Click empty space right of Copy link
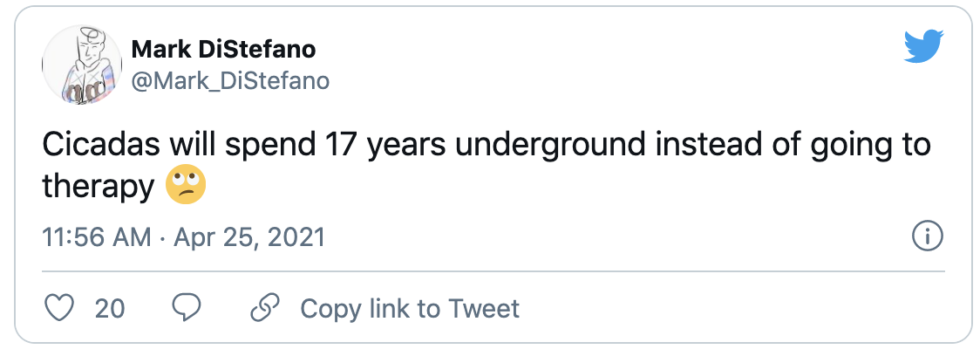Viewport: 980px width, 356px height. 741,308
